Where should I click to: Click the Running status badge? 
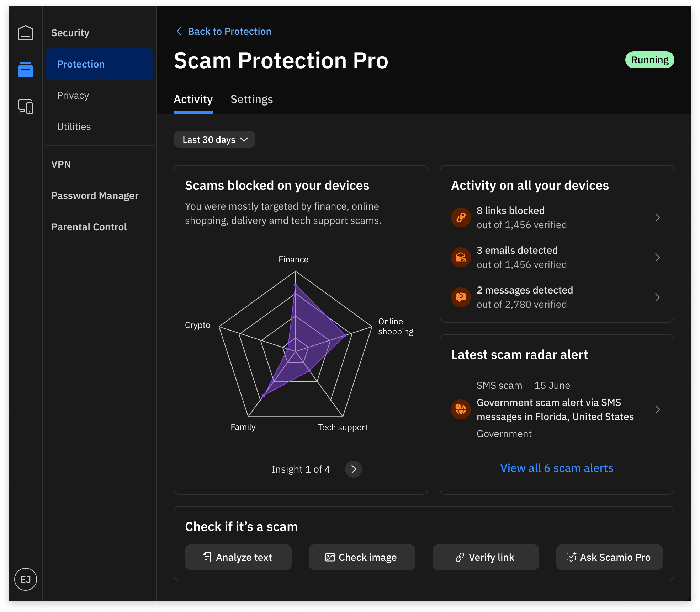tap(649, 60)
